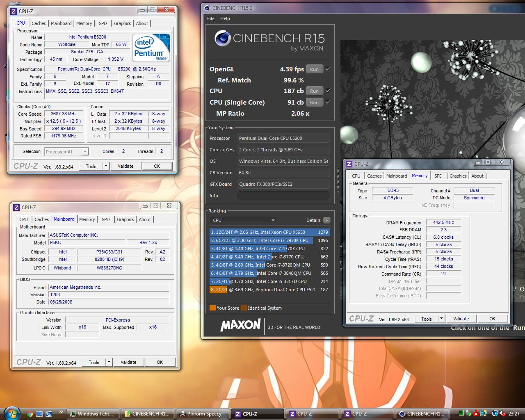Click Multiplier value x 12.5
The image size is (525, 420).
pyautogui.click(x=64, y=121)
